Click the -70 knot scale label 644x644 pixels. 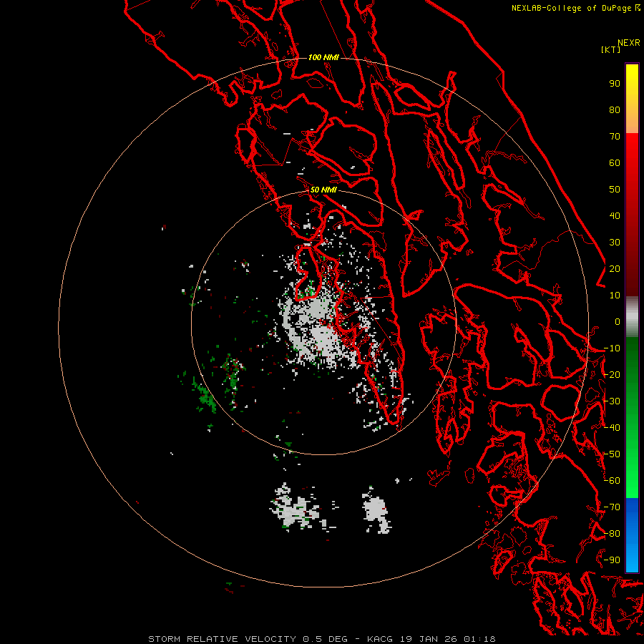[612, 507]
